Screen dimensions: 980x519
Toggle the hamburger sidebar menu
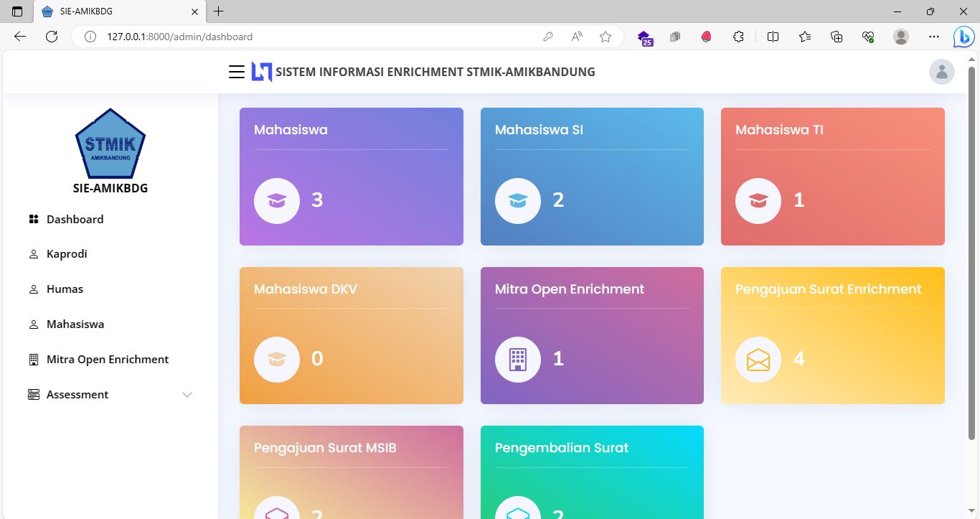point(237,72)
